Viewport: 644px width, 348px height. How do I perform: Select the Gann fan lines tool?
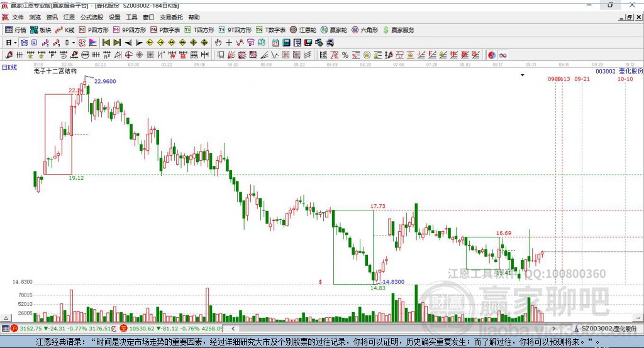pyautogui.click(x=231, y=55)
